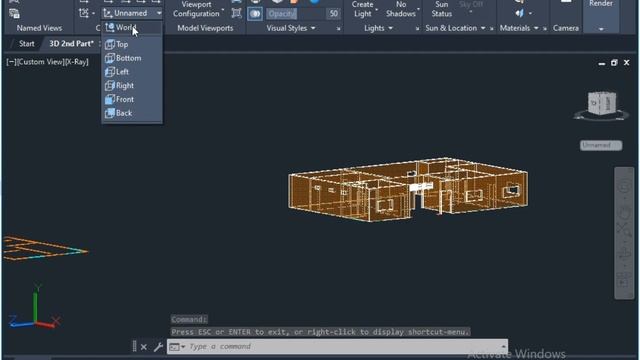640x360 pixels.
Task: Click the 3D house model
Action: click(407, 190)
